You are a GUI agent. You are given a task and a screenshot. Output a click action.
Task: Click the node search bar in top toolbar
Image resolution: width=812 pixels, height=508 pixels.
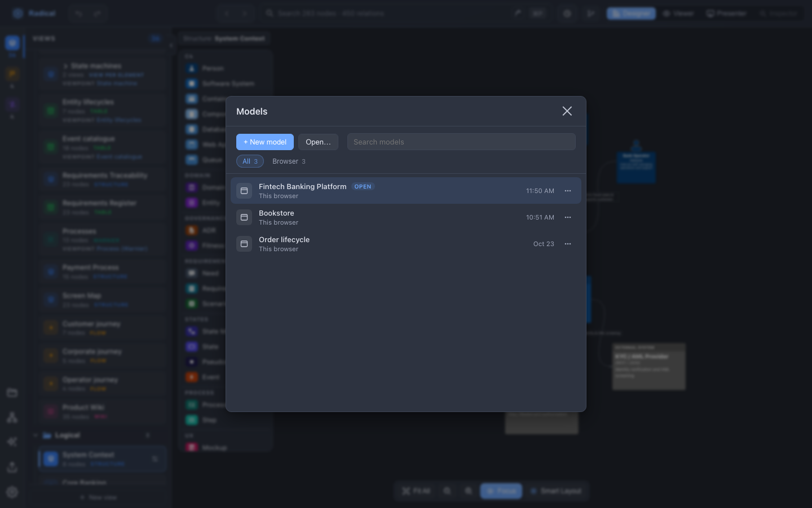pyautogui.click(x=406, y=14)
